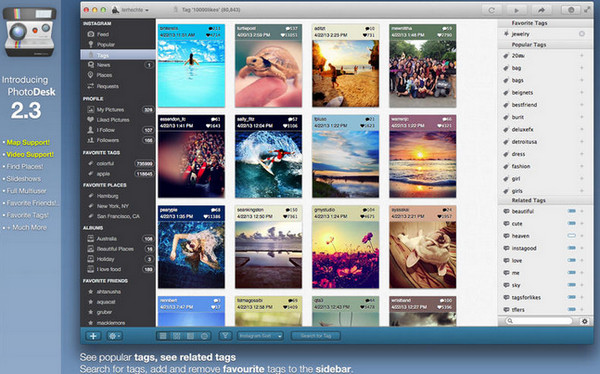Viewport: 600px width, 374px height.
Task: Click the share arrow button
Action: (541, 10)
